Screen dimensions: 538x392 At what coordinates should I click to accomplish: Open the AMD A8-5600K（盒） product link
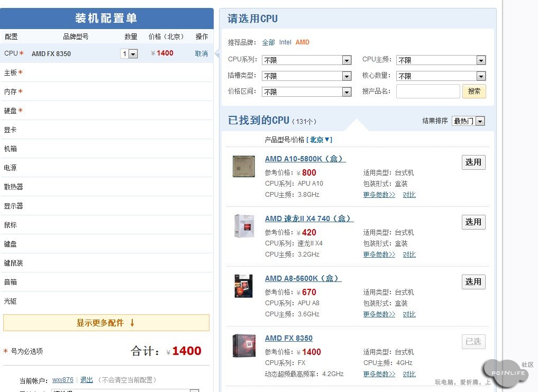tap(303, 278)
